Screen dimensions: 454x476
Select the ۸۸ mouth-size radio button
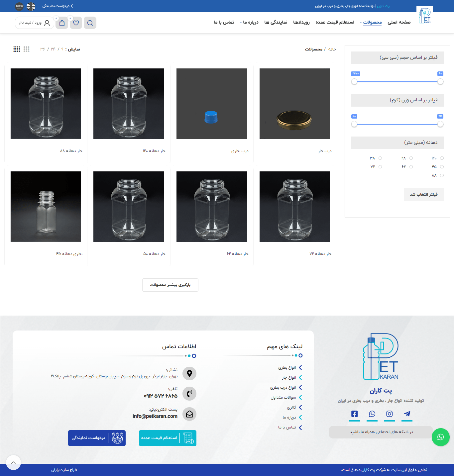click(x=442, y=175)
